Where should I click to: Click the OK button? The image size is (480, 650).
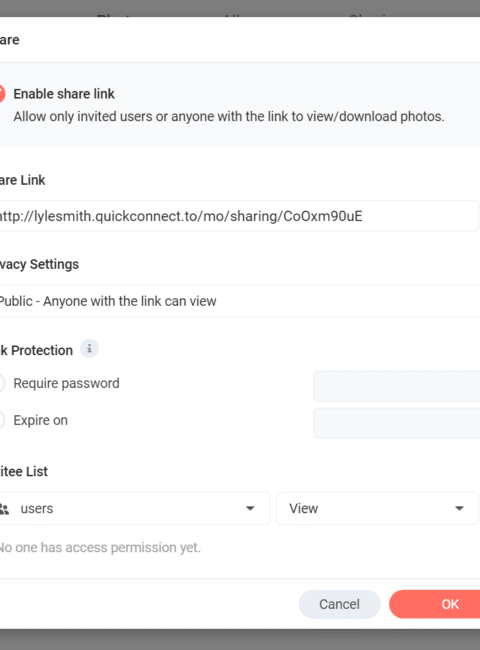(x=434, y=604)
